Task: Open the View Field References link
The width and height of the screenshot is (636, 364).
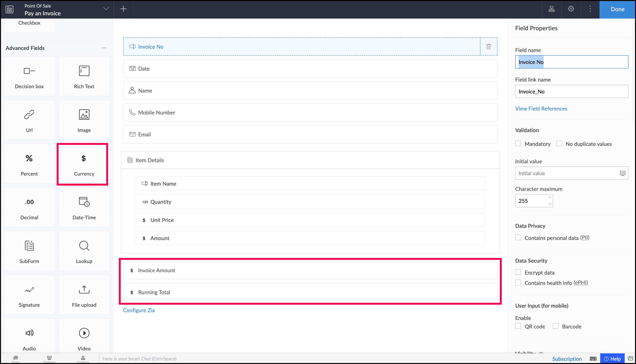Action: click(541, 109)
